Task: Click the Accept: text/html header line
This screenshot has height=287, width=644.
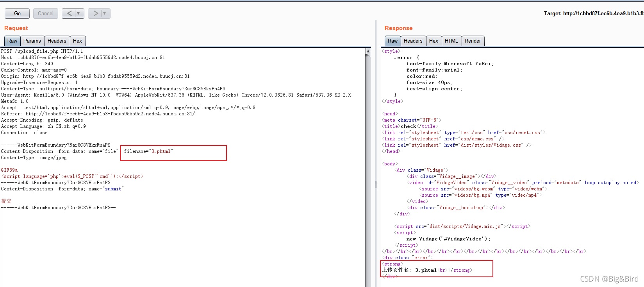Action: click(128, 108)
